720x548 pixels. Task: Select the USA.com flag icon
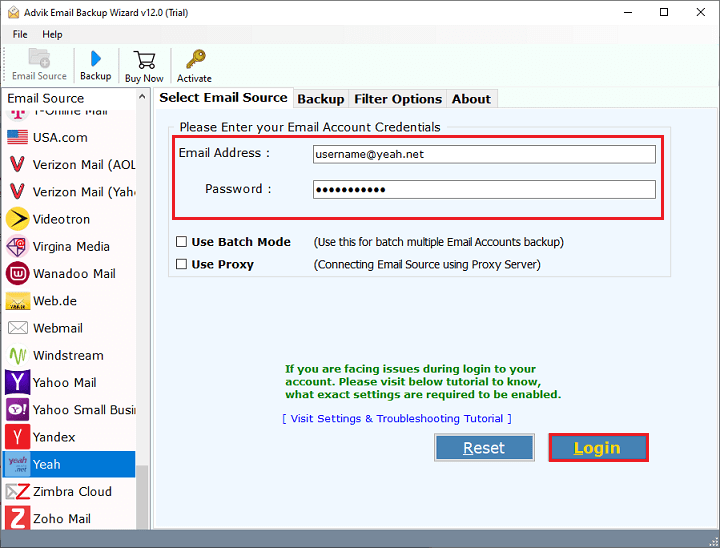point(17,137)
